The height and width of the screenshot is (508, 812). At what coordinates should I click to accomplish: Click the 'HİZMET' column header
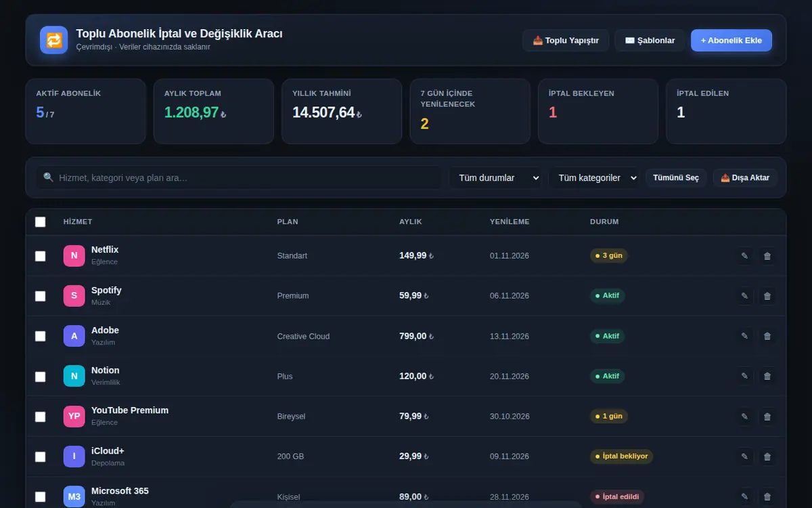pos(78,221)
